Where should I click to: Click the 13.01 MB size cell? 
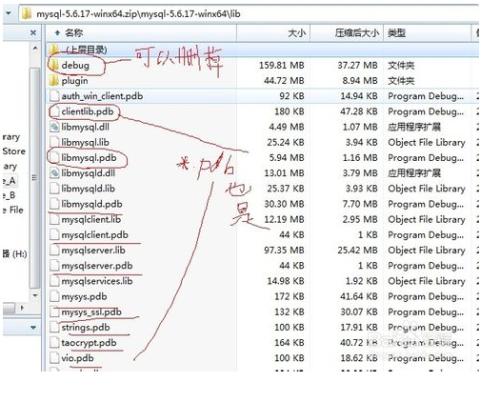tap(284, 173)
